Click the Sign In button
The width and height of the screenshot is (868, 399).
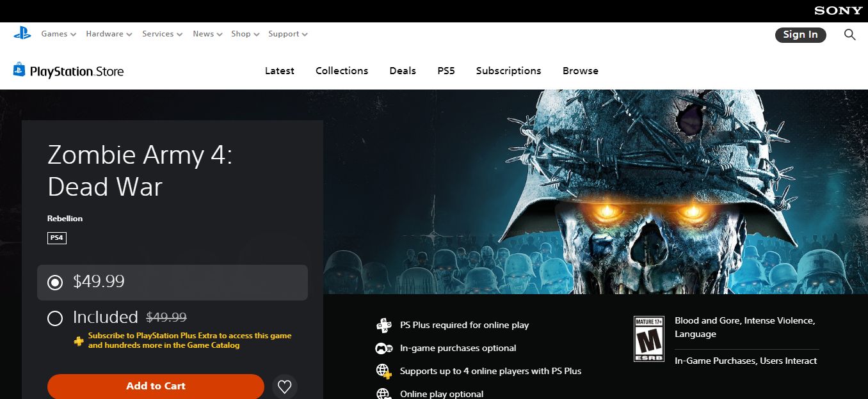pos(800,35)
